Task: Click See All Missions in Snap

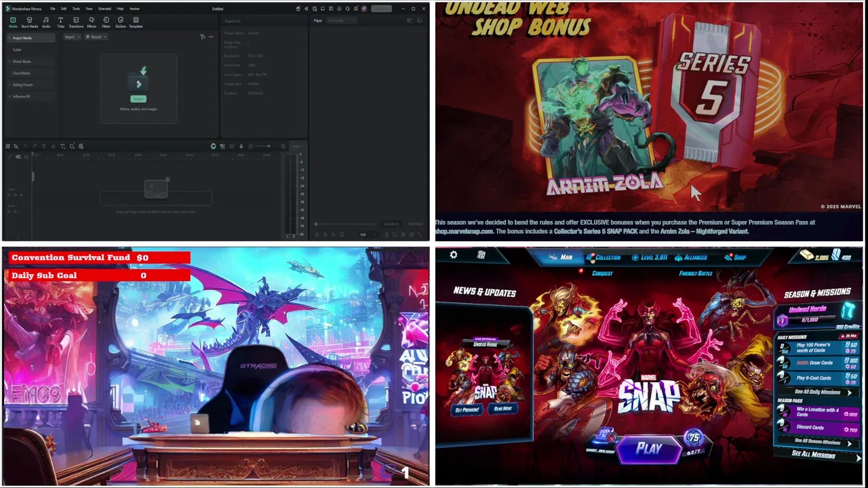Action: tap(817, 455)
